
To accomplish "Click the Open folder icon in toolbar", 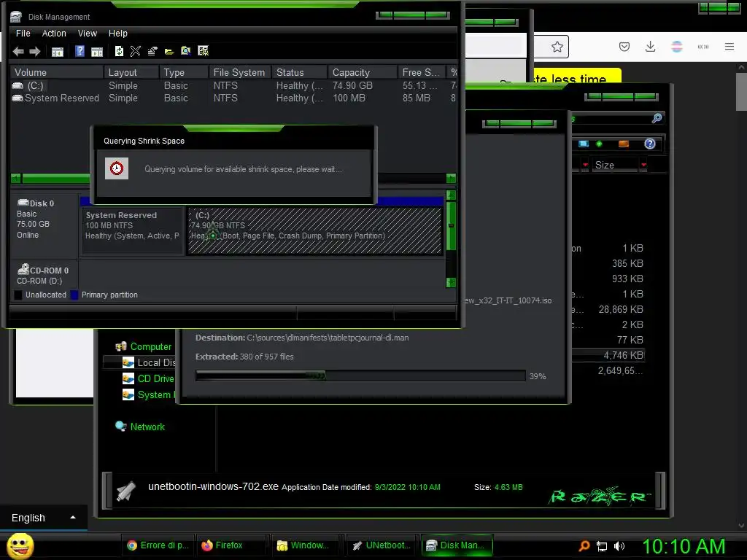I will coord(169,52).
